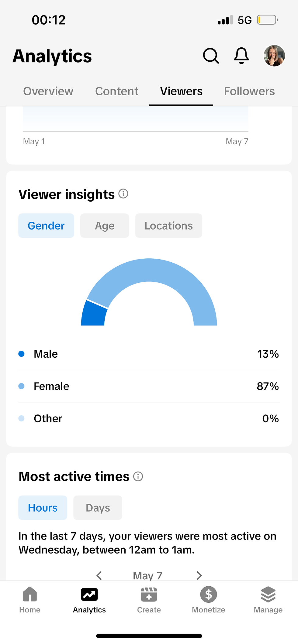Select the Locations filter chip

pos(169,226)
